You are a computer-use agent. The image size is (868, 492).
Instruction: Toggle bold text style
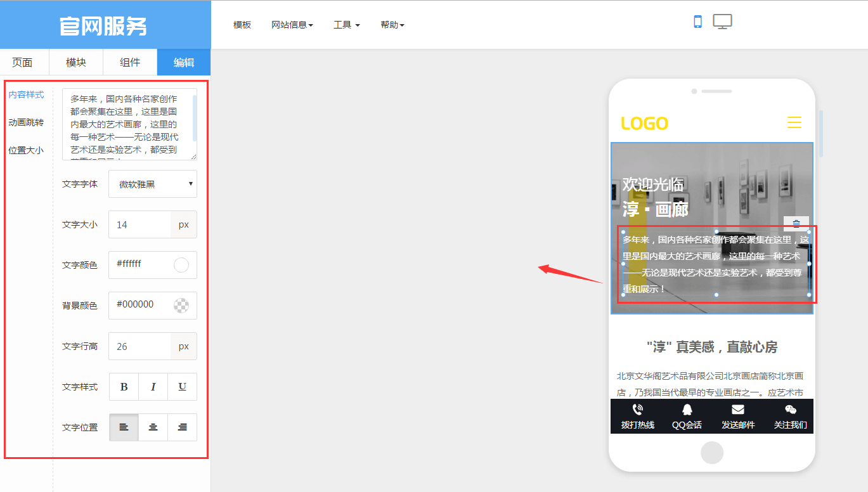click(124, 387)
